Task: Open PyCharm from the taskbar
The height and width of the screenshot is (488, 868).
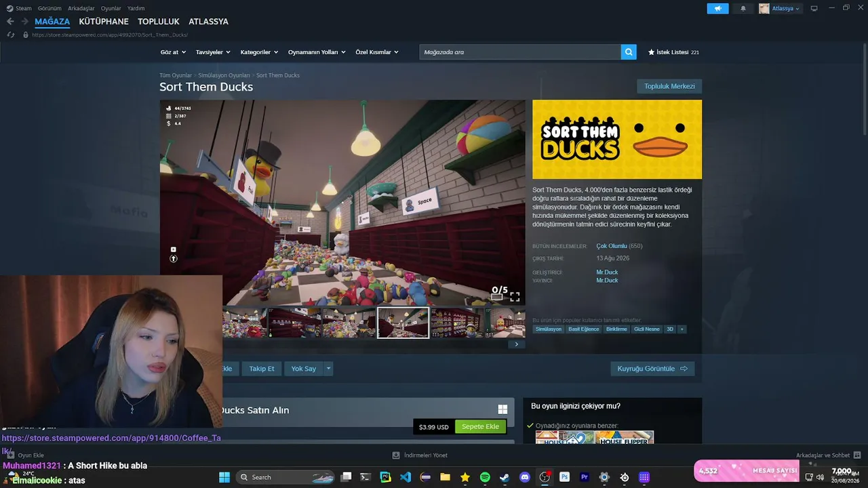Action: coord(385,477)
